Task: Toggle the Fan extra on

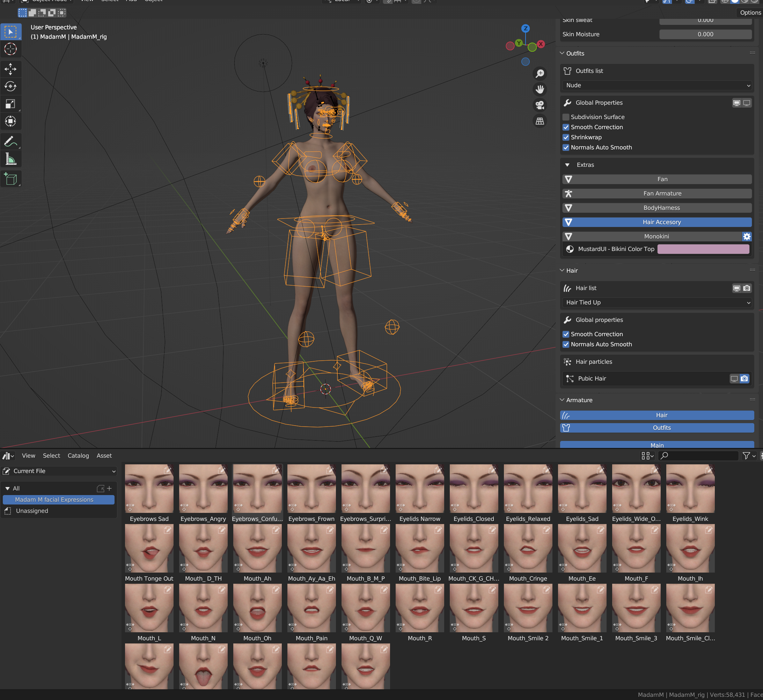Action: tap(657, 179)
